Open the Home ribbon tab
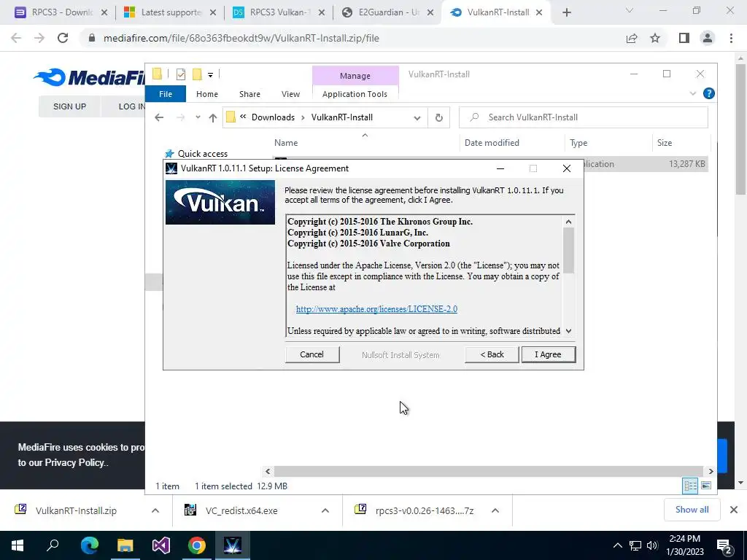 (x=206, y=94)
